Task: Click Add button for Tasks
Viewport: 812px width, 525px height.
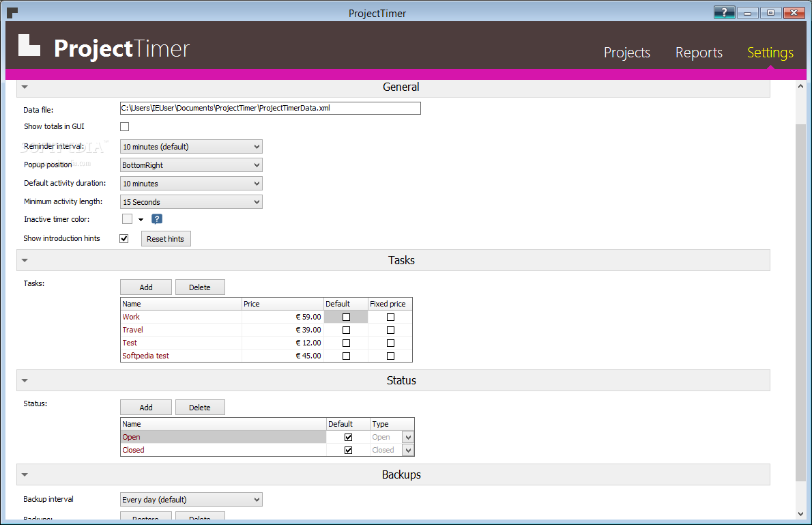Action: (x=146, y=287)
